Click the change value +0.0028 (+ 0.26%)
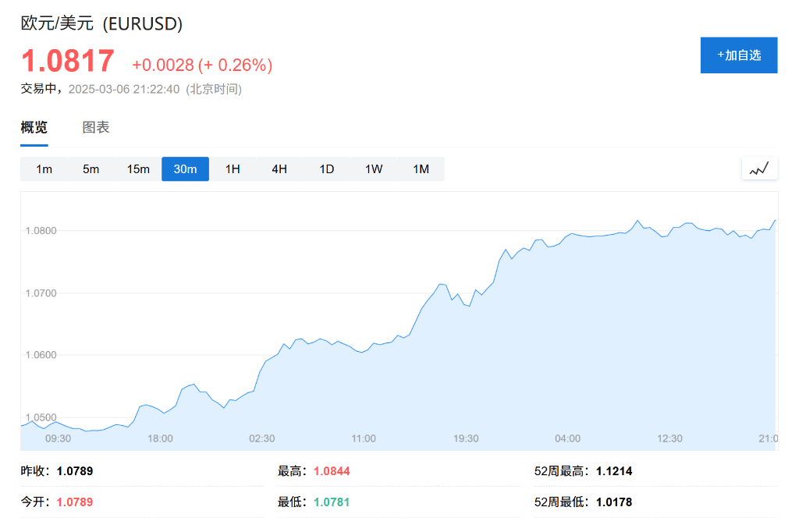799x532 pixels. 202,66
